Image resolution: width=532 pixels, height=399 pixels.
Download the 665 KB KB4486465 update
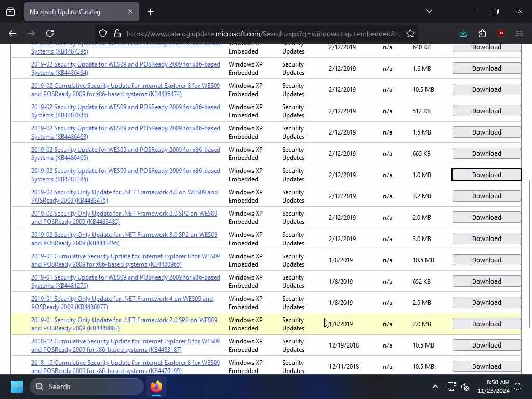486,153
